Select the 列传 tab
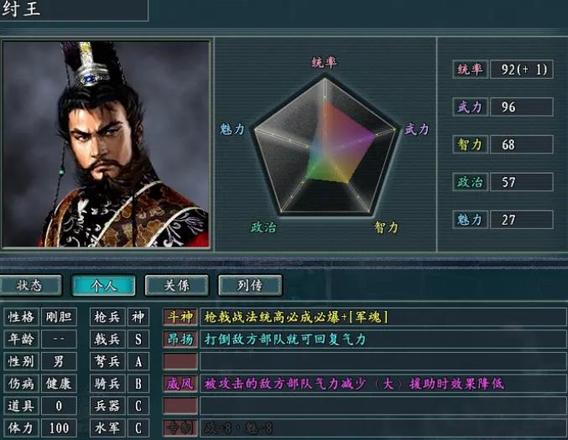 [250, 285]
